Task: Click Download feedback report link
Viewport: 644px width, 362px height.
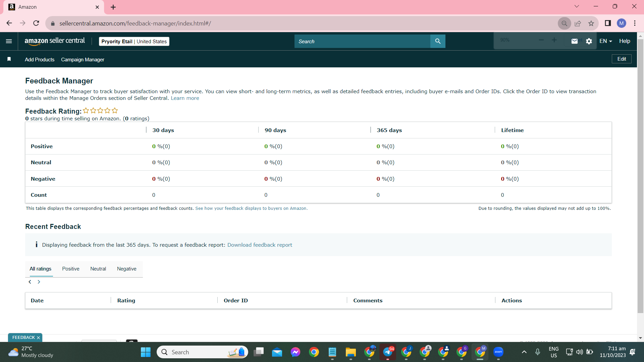Action: tap(260, 245)
